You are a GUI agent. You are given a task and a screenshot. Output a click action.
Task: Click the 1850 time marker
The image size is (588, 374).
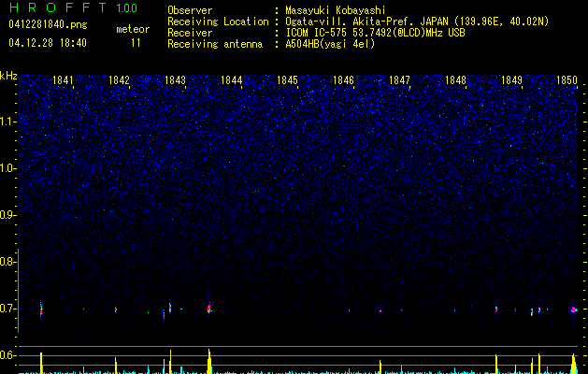tap(567, 80)
